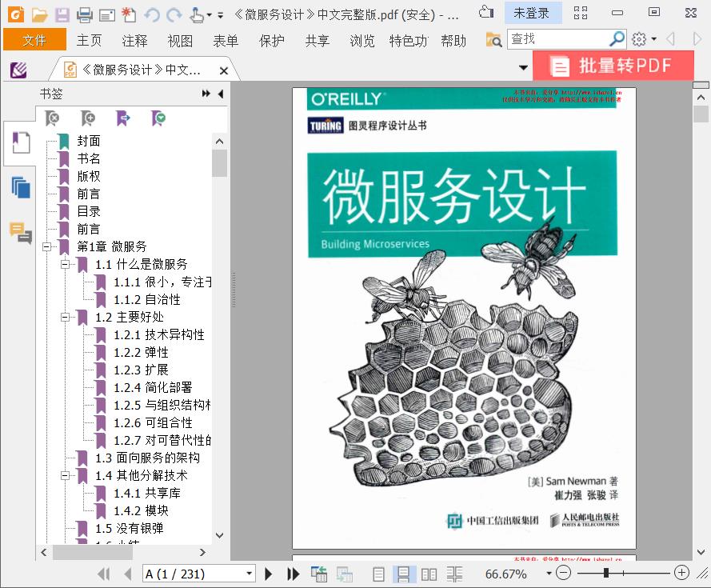Viewport: 711px width, 588px height.
Task: Open the Bookmarks side panel icon
Action: [21, 142]
